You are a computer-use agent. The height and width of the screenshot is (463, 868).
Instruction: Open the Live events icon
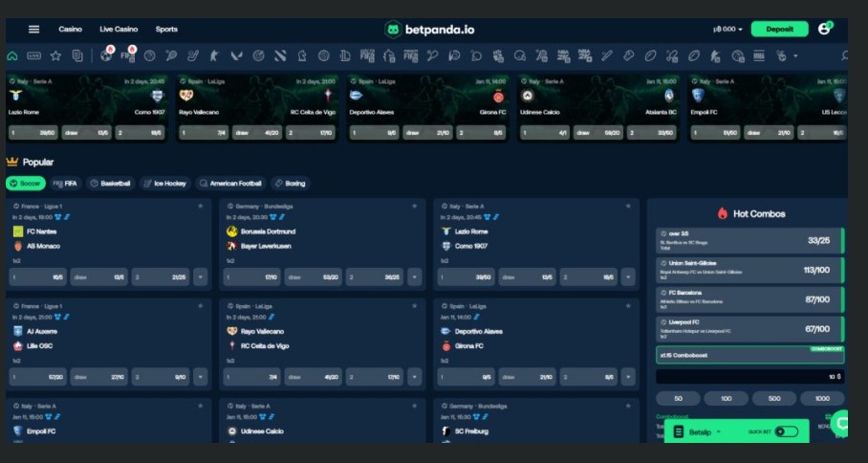click(33, 55)
